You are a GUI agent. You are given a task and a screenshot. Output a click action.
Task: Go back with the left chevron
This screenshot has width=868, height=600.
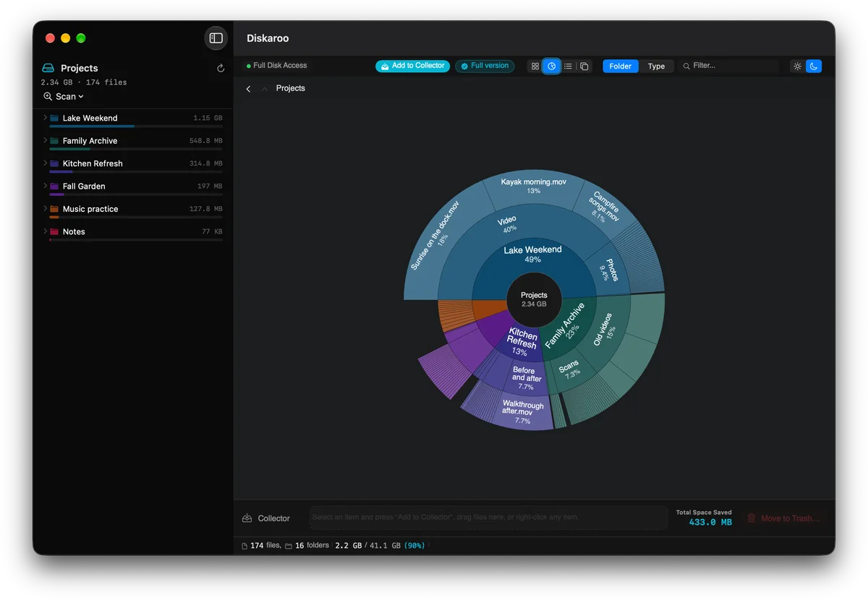(248, 89)
